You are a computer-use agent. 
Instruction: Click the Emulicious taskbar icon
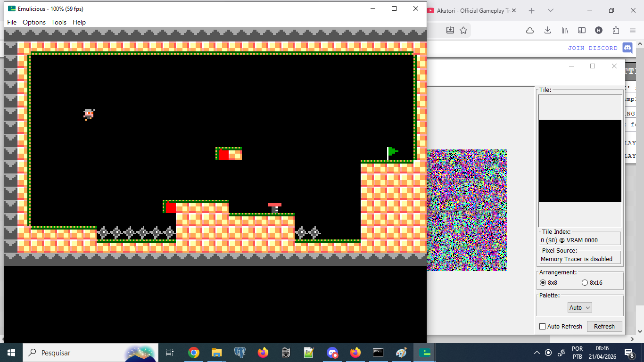424,353
